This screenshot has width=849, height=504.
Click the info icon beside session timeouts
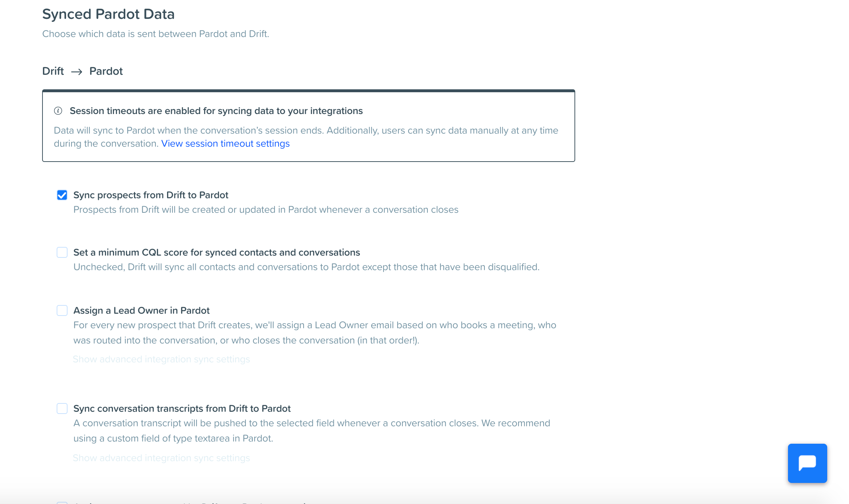58,111
